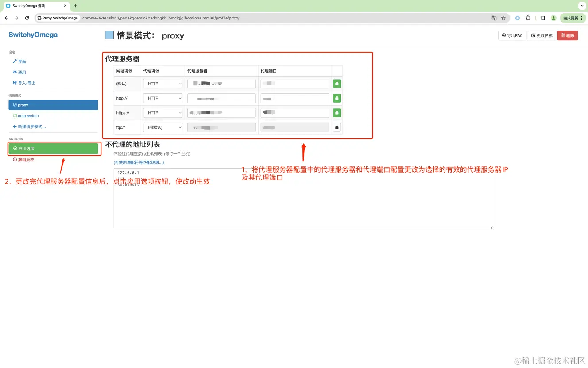Click the server field in https:// row
This screenshot has width=588, height=368.
pyautogui.click(x=221, y=113)
